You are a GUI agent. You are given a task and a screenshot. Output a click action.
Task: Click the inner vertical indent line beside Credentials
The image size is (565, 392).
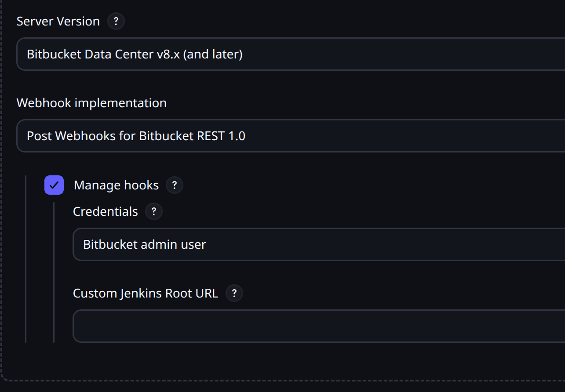click(x=54, y=272)
